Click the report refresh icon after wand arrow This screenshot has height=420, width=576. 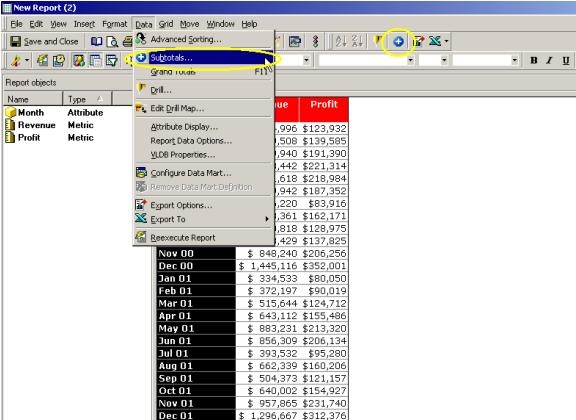click(x=42, y=60)
